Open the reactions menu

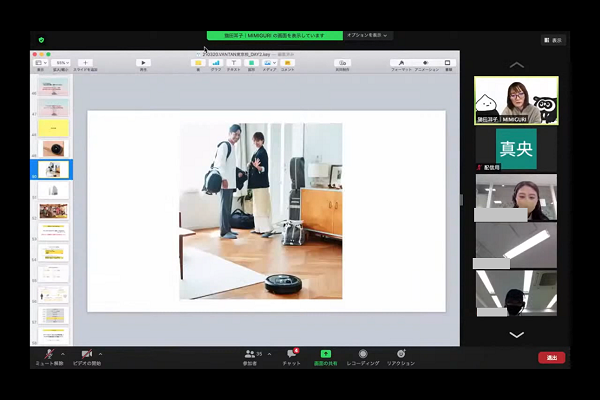click(x=400, y=354)
